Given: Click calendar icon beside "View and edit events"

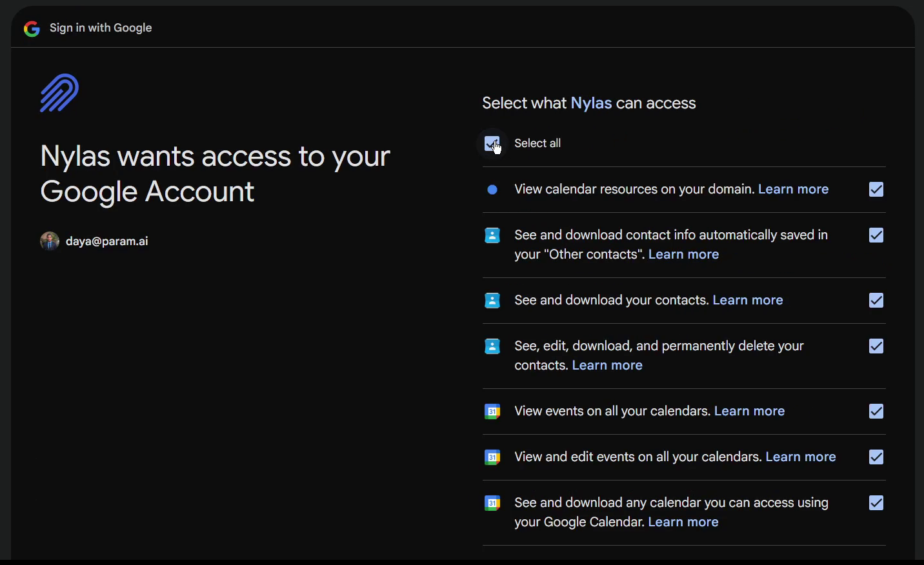Looking at the screenshot, I should click(x=492, y=457).
